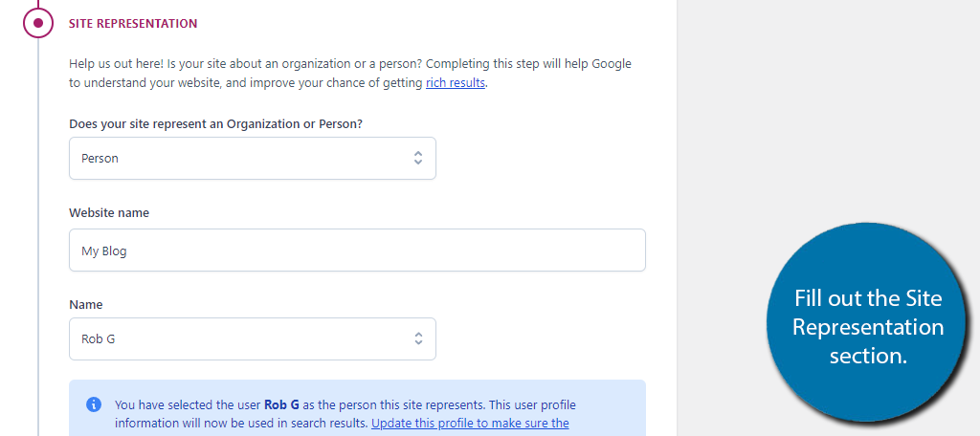This screenshot has height=436, width=980.
Task: Click the Does your site represent question label
Action: tap(215, 123)
